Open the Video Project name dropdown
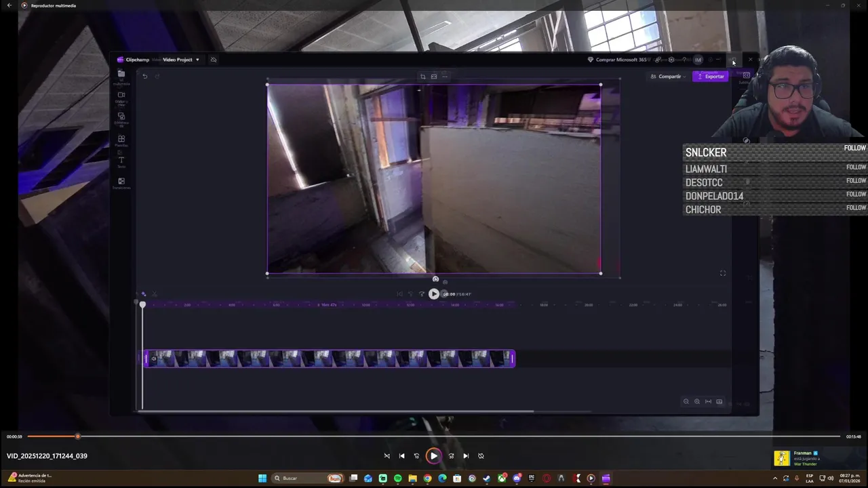Image resolution: width=868 pixels, height=488 pixels. pos(181,60)
